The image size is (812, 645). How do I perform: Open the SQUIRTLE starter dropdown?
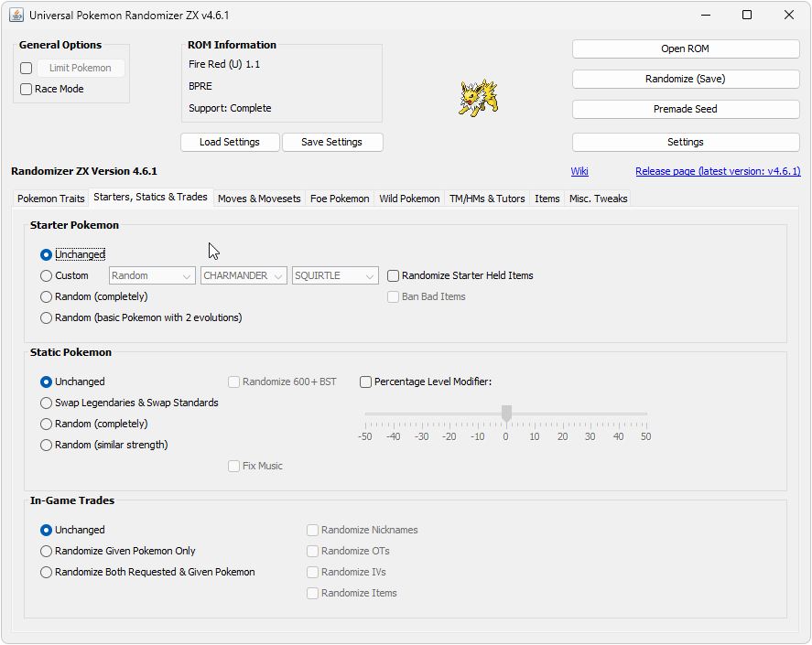[x=335, y=275]
